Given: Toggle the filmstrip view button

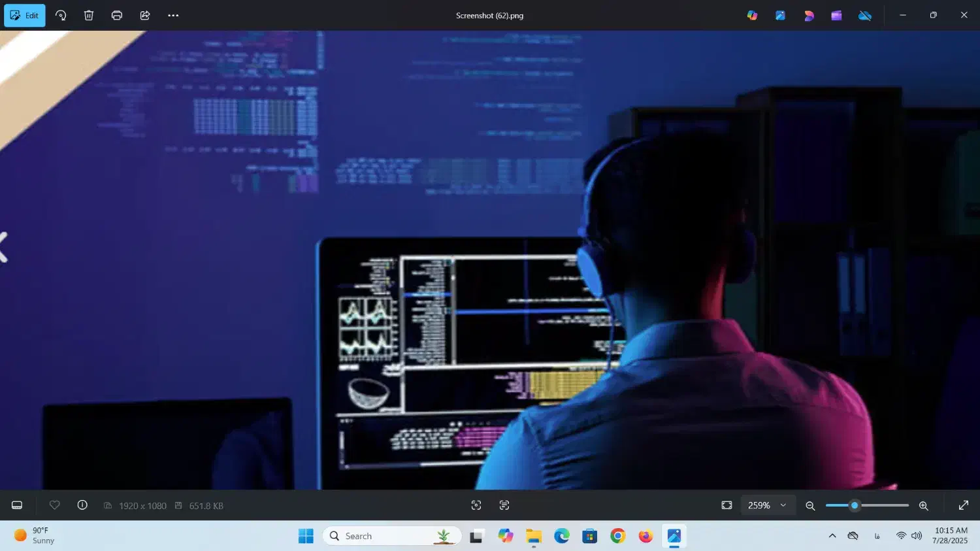Looking at the screenshot, I should coord(17,505).
